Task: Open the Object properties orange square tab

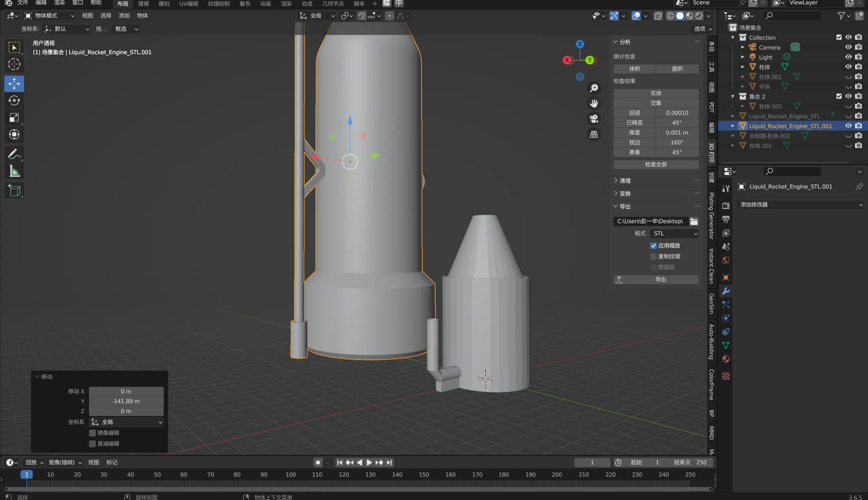Action: click(726, 277)
